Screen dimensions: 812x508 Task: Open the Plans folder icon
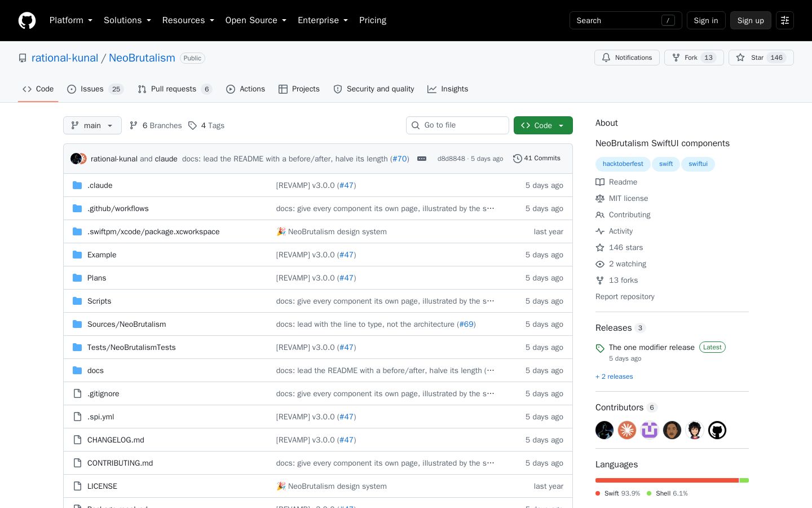pyautogui.click(x=77, y=278)
